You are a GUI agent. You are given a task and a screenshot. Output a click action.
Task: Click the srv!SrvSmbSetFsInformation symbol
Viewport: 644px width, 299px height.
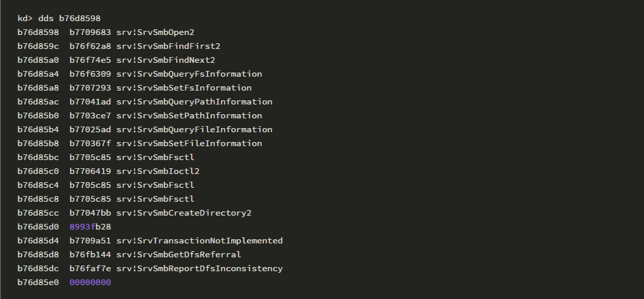tap(184, 88)
